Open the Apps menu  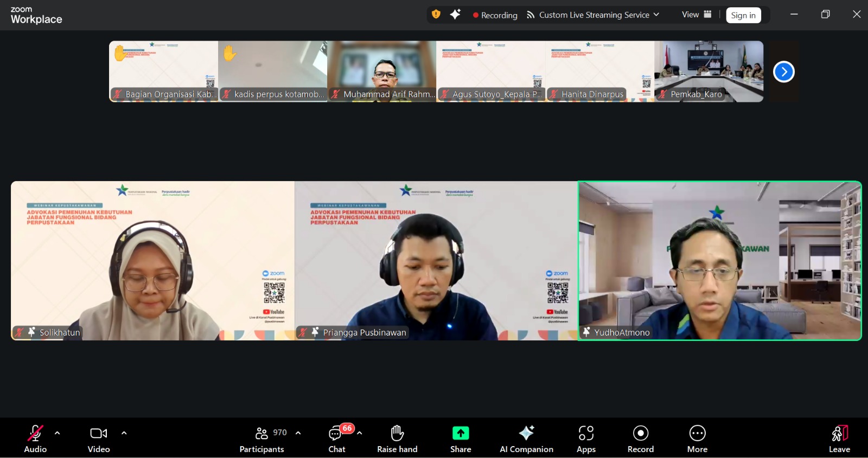pos(586,438)
